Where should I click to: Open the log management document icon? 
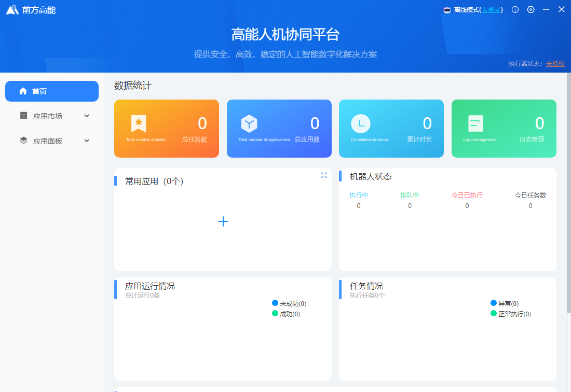475,123
